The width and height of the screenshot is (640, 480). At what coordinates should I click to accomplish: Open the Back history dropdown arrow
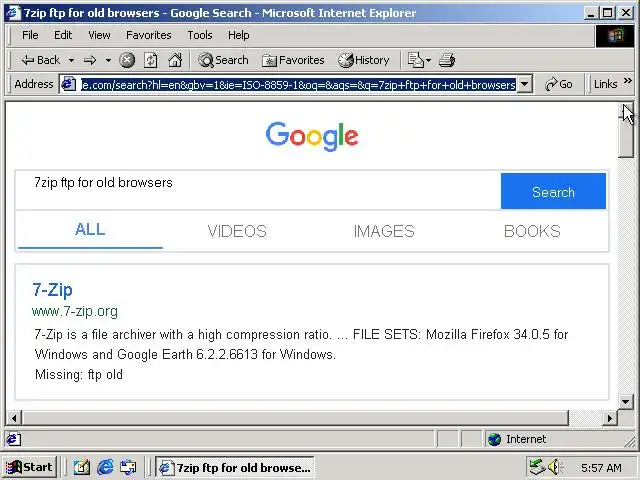pos(71,60)
